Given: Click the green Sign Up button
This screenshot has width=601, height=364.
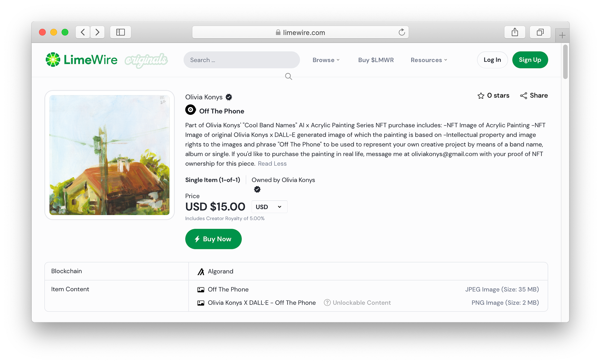Looking at the screenshot, I should point(530,60).
